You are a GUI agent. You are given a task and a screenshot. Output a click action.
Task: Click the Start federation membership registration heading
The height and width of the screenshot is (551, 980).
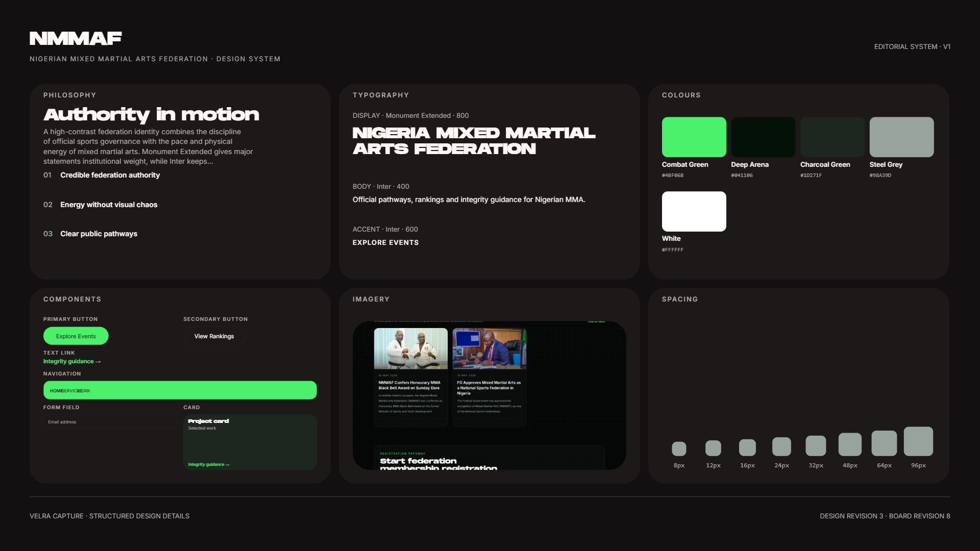[438, 464]
